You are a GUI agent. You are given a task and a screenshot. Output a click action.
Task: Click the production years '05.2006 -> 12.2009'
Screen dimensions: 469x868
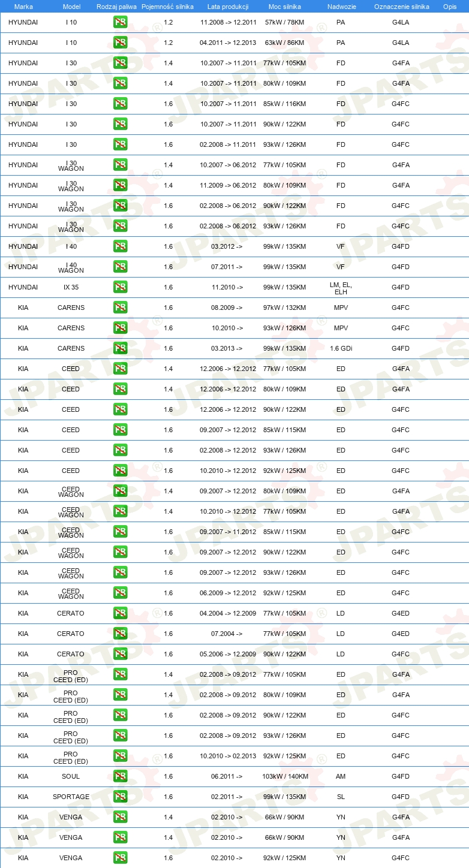228,654
